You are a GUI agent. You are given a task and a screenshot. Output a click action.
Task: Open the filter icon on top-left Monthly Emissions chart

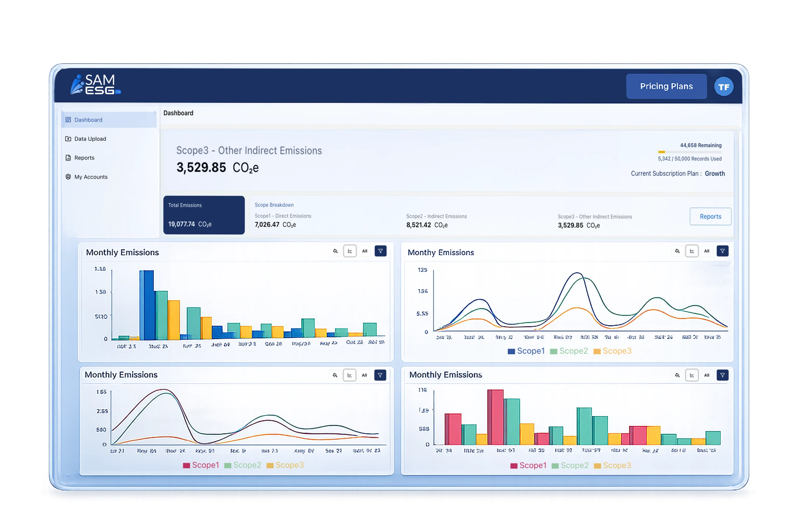[381, 251]
